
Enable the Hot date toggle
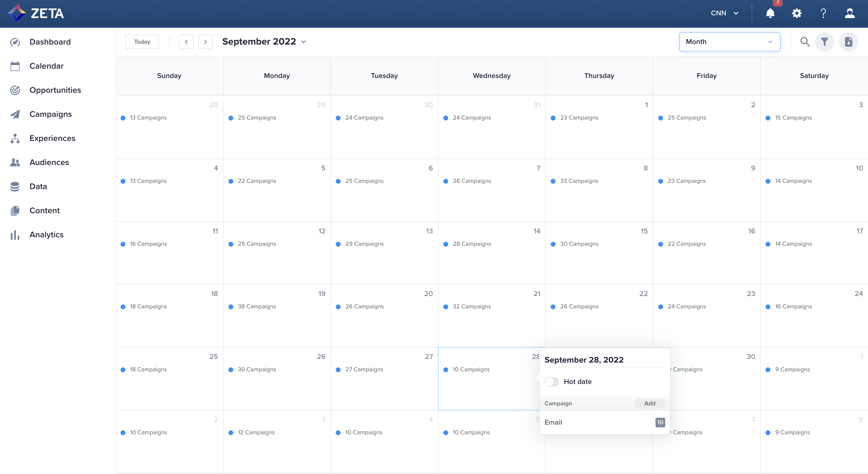pyautogui.click(x=552, y=382)
